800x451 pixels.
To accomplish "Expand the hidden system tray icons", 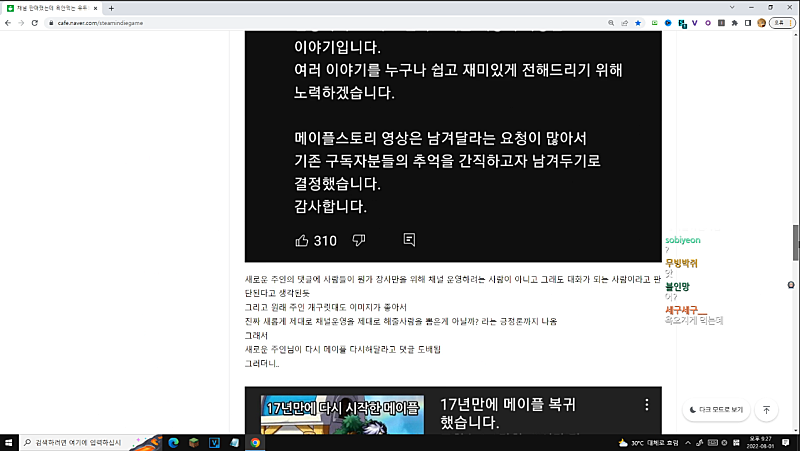I will [x=688, y=443].
